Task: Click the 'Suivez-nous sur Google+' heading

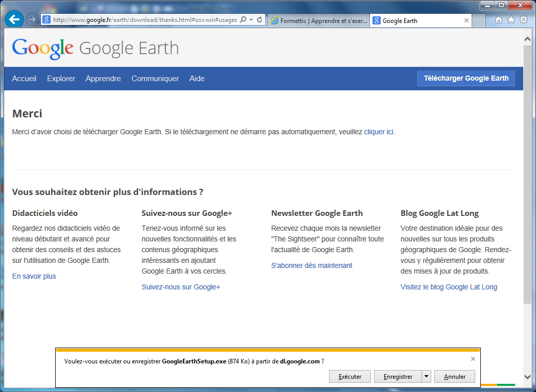Action: (187, 213)
